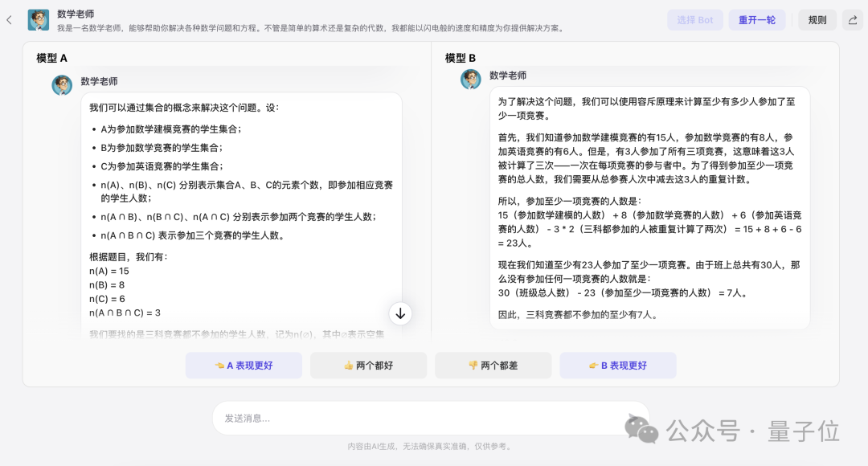Expand Model A's truncated answer using the arrow
Viewport: 868px width, 466px height.
(400, 313)
